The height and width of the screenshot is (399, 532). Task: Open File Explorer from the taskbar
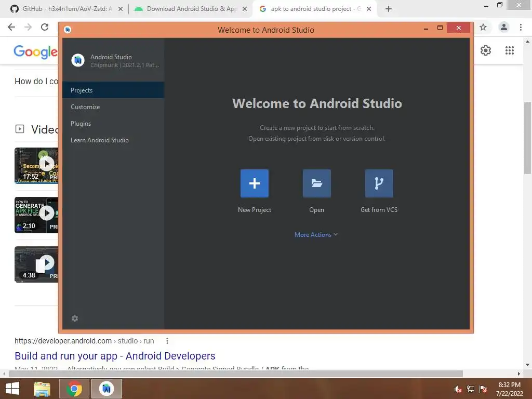coord(42,389)
